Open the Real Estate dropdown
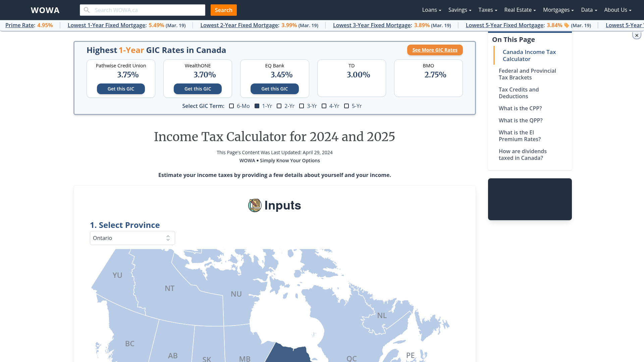The width and height of the screenshot is (644, 362). click(520, 10)
